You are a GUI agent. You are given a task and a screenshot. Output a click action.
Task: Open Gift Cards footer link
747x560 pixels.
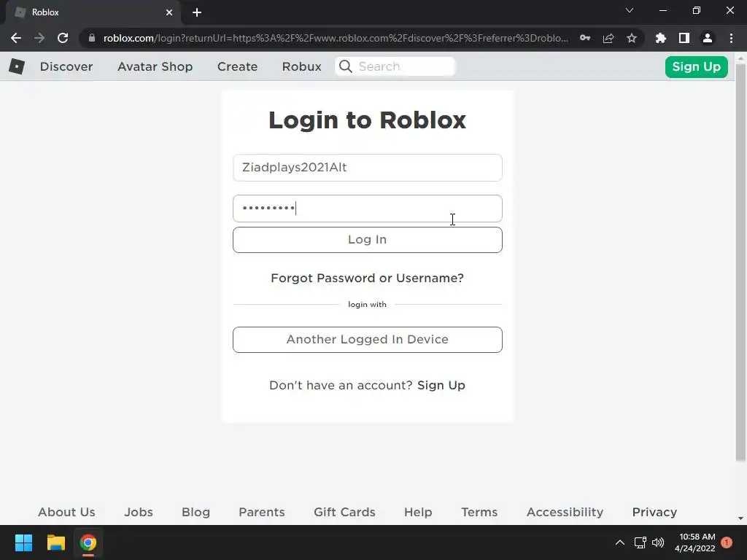[344, 512]
